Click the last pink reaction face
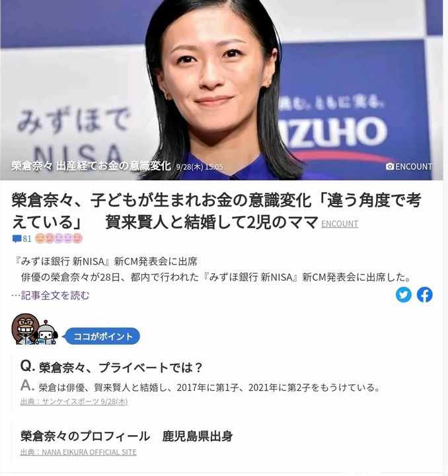 77,238
